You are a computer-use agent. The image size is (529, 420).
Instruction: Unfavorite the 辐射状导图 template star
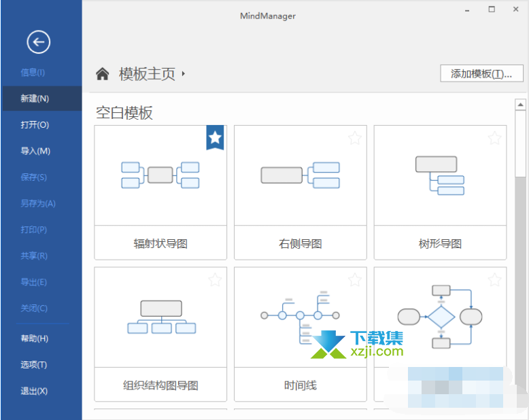(x=215, y=137)
